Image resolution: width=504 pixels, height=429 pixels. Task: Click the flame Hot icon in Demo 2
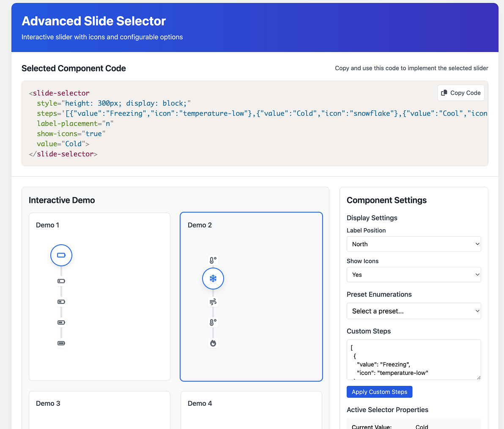click(x=213, y=343)
